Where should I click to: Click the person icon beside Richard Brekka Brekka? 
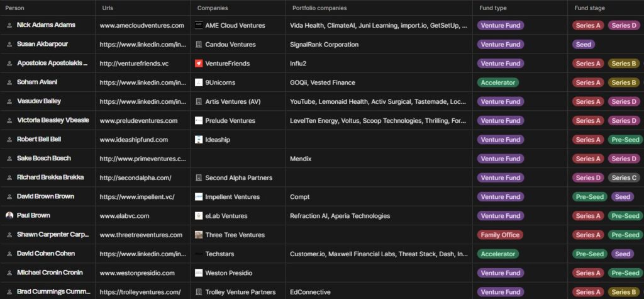click(9, 178)
